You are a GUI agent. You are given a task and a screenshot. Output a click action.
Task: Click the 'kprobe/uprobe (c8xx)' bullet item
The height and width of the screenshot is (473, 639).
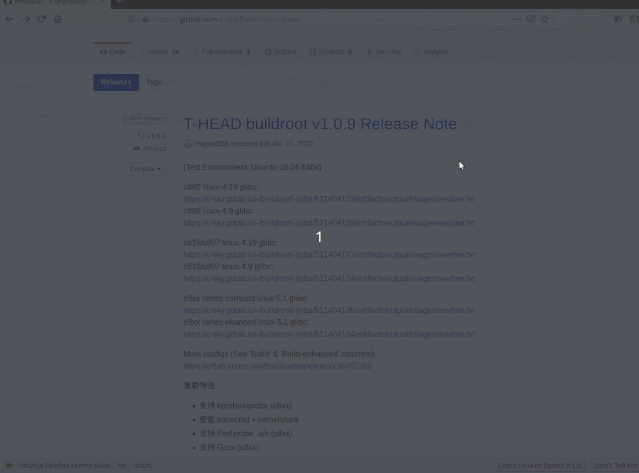click(246, 406)
